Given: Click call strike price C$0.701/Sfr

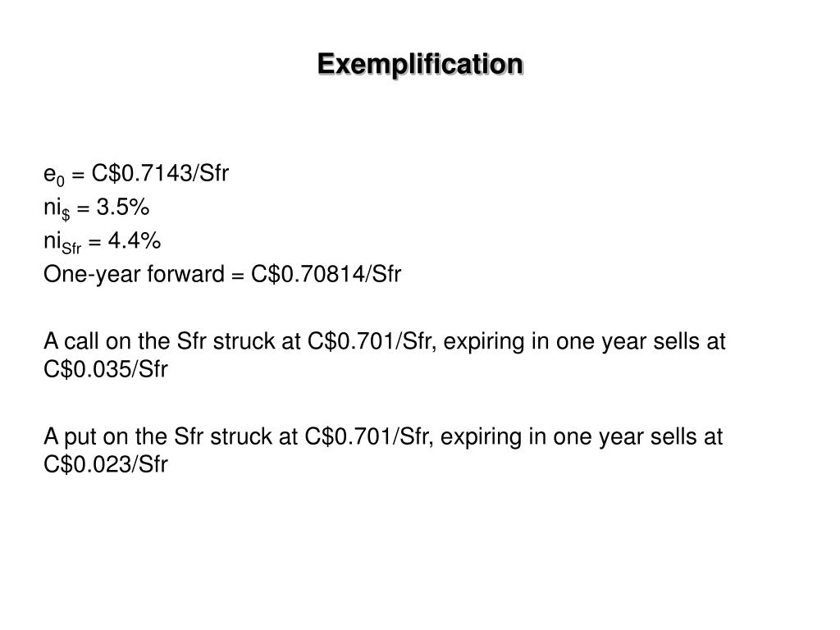Looking at the screenshot, I should point(369,341).
